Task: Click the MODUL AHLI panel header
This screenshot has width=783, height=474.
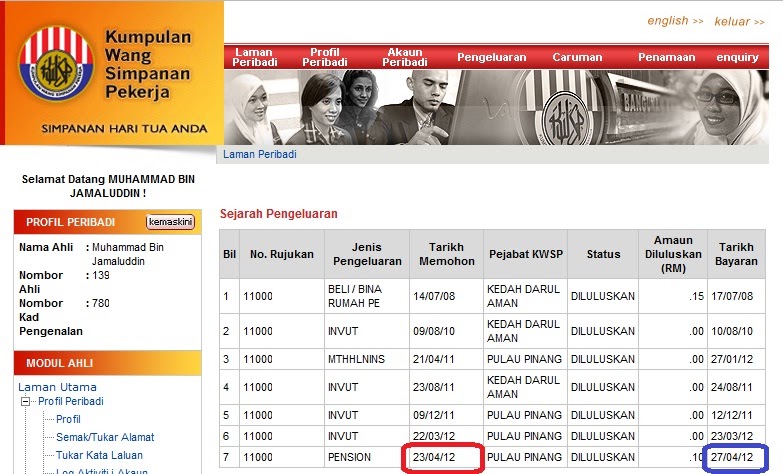Action: coord(107,363)
